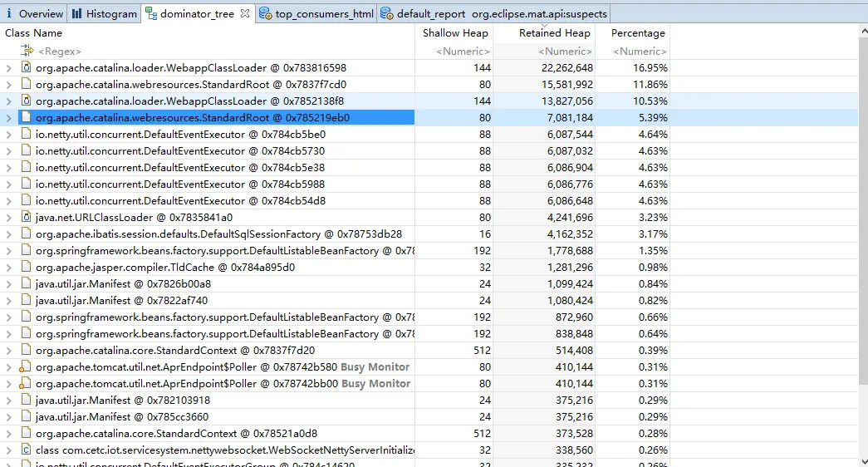Click the WebappClassLoader 0x7852138f8 classloader icon
Screen dimensions: 868x467
coord(26,101)
